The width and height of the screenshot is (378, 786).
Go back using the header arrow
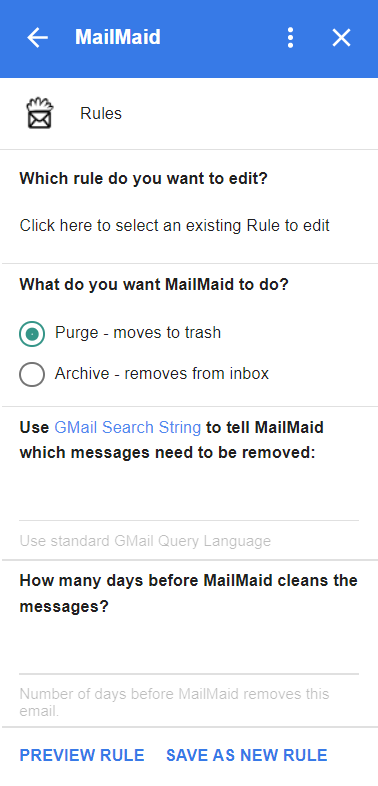(38, 38)
